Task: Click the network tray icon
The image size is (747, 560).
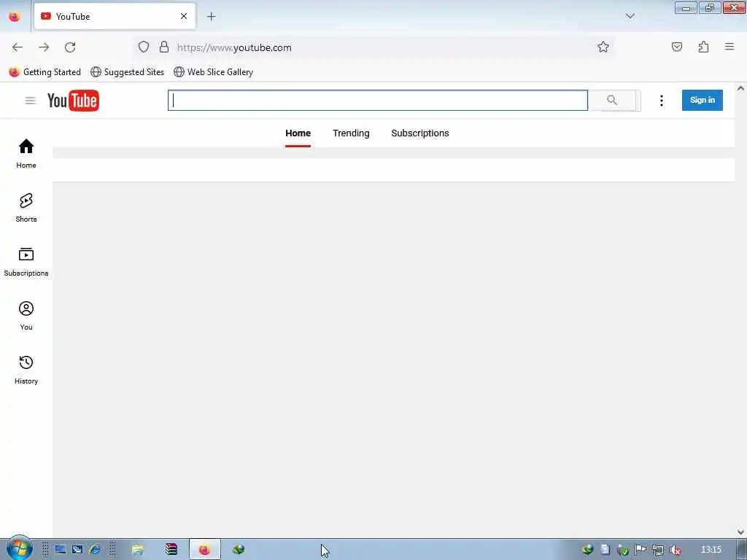Action: 657,550
